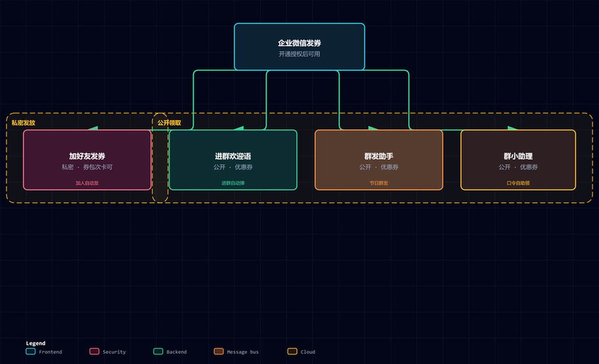Click the Security legend label
599x364 pixels.
(x=114, y=352)
